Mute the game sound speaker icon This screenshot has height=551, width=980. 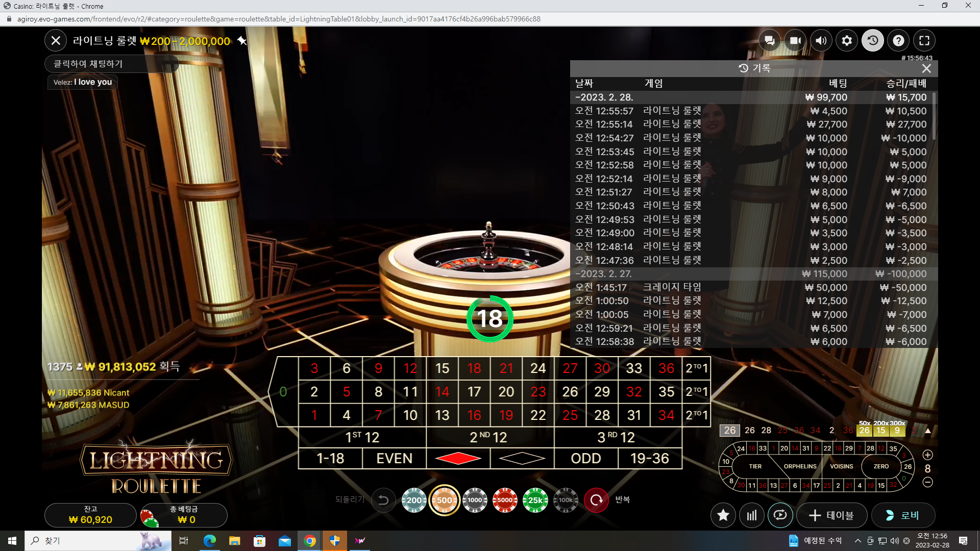coord(821,40)
